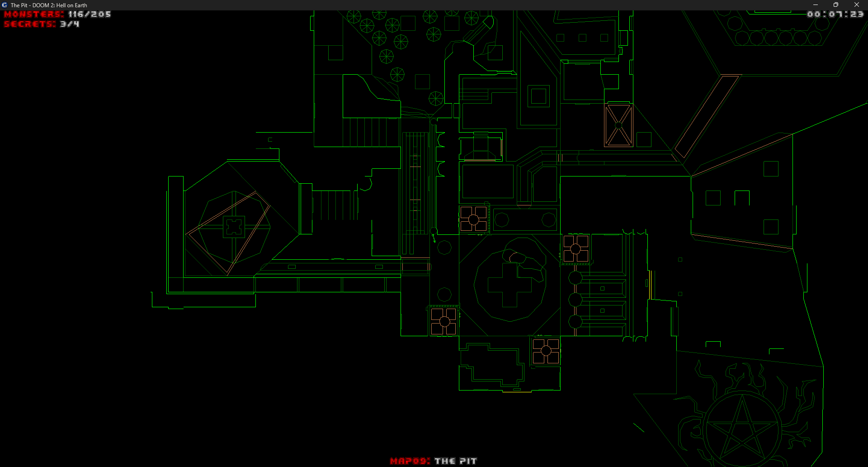Click the MAP09: THE PIT label
Viewport: 868px width, 467px height.
coord(434,461)
